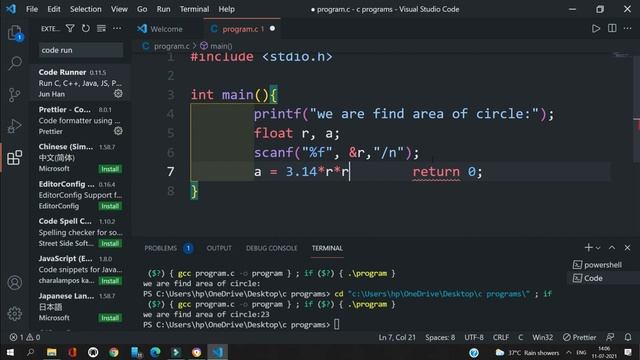Viewport: 640px width, 360px height.
Task: Run code with play button
Action: click(x=596, y=28)
